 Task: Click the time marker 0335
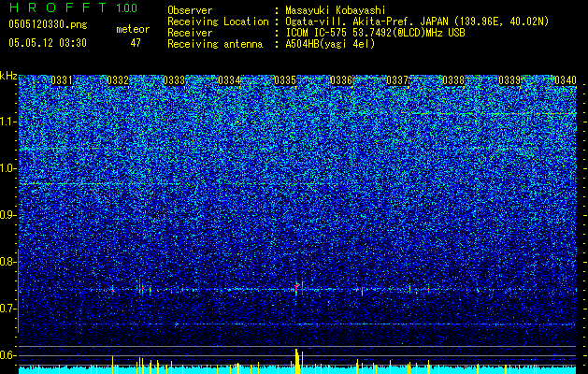pyautogui.click(x=285, y=80)
